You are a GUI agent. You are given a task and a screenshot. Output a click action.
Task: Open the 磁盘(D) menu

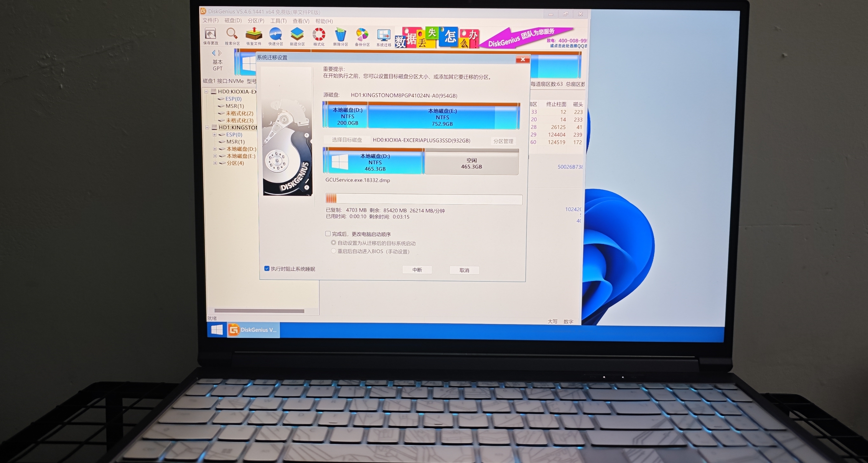point(233,20)
